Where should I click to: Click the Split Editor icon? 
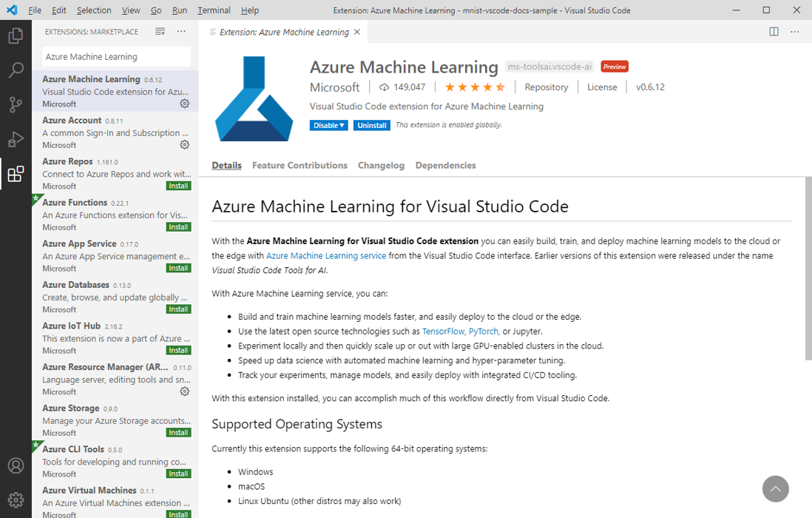coord(774,32)
